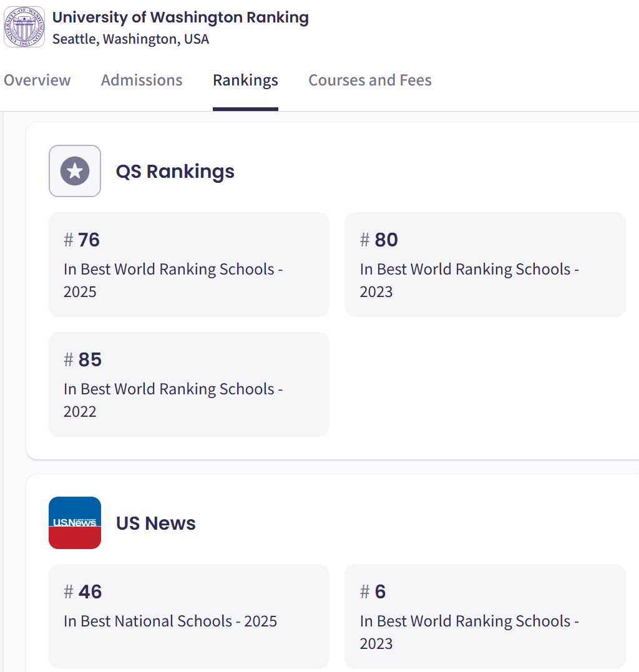Click the US News logo icon
The width and height of the screenshot is (639, 672).
(75, 523)
